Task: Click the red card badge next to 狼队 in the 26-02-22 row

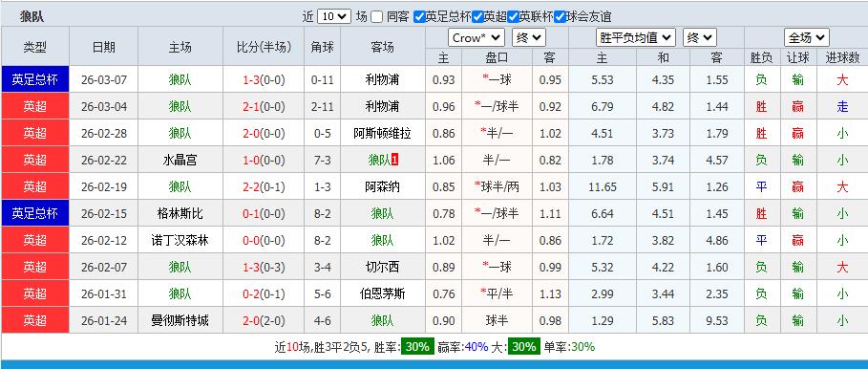Action: 394,160
